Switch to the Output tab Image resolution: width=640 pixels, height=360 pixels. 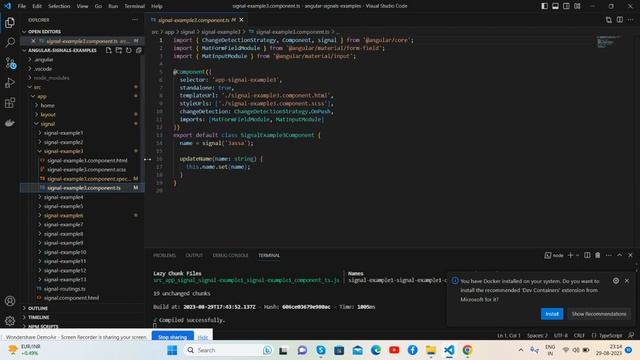(194, 255)
